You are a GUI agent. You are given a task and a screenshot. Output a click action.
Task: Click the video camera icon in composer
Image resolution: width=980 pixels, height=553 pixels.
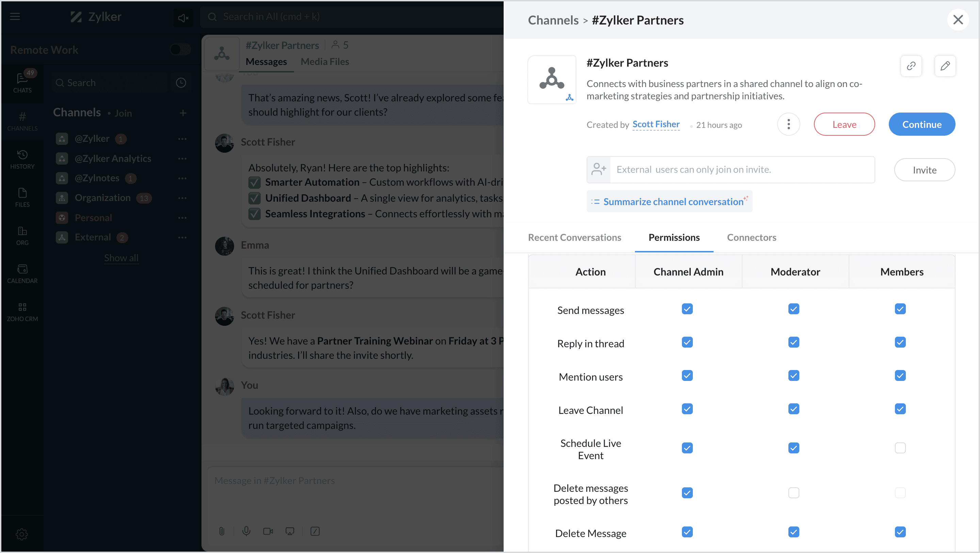point(268,531)
